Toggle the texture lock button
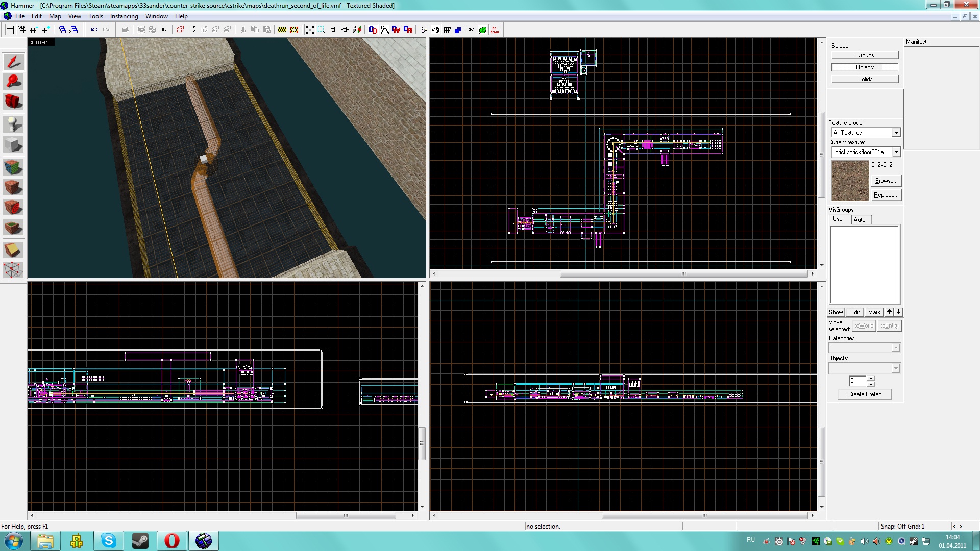Viewport: 980px width, 551px height. pyautogui.click(x=332, y=30)
